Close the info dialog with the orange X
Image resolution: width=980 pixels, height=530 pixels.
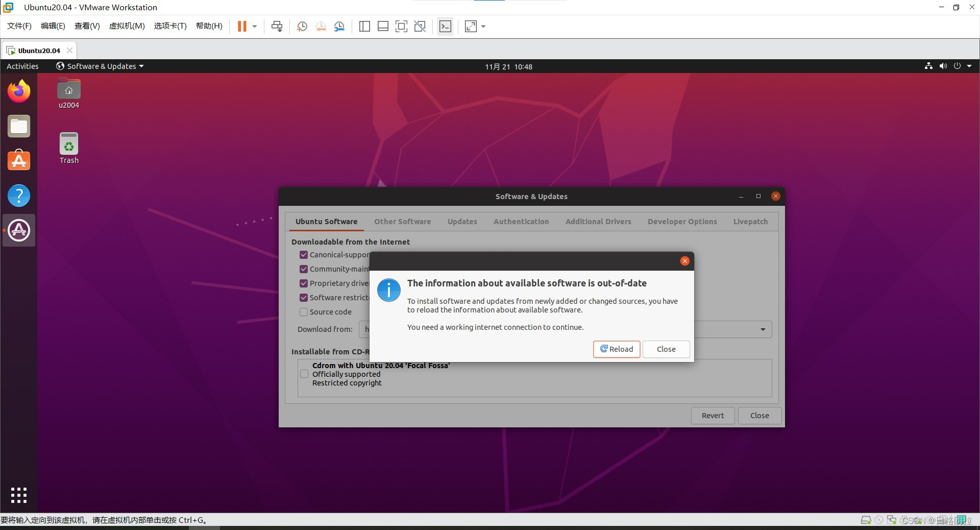pyautogui.click(x=685, y=261)
